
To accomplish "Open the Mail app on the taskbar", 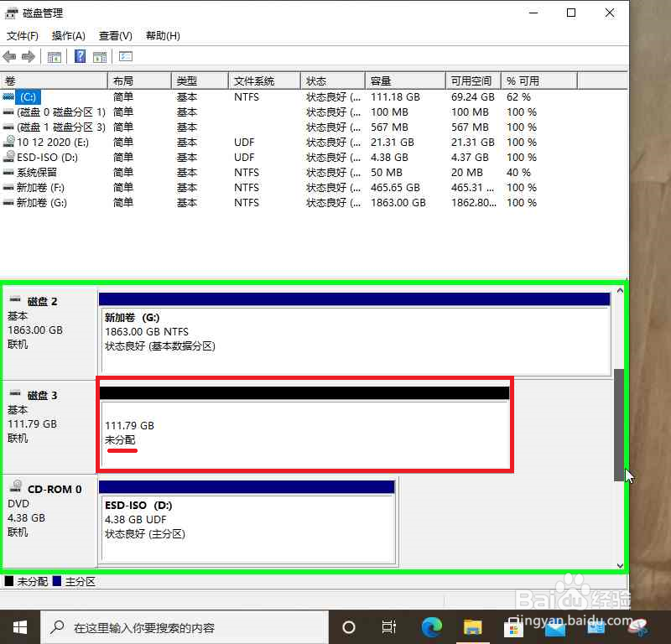I will [x=555, y=629].
